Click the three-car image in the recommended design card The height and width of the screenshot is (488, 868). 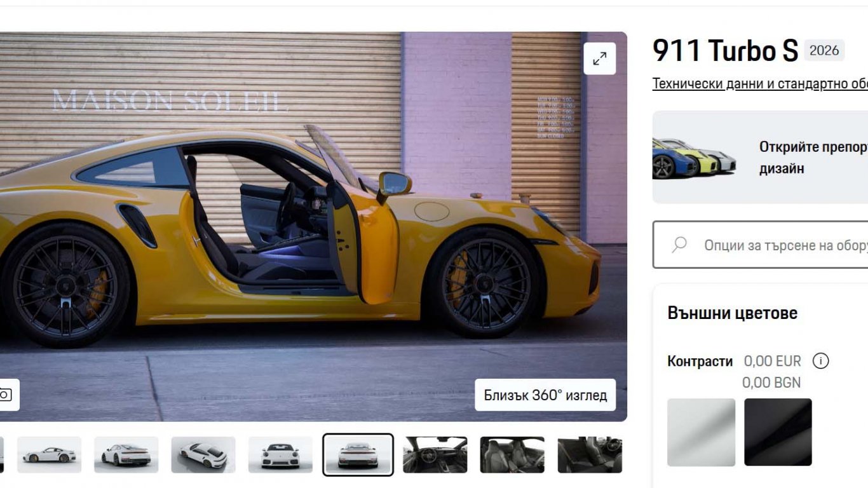694,158
